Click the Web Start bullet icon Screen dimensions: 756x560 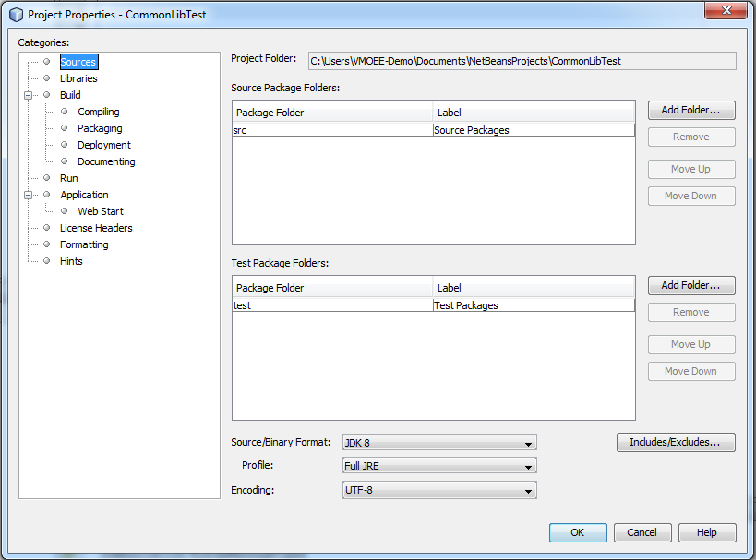pyautogui.click(x=64, y=211)
